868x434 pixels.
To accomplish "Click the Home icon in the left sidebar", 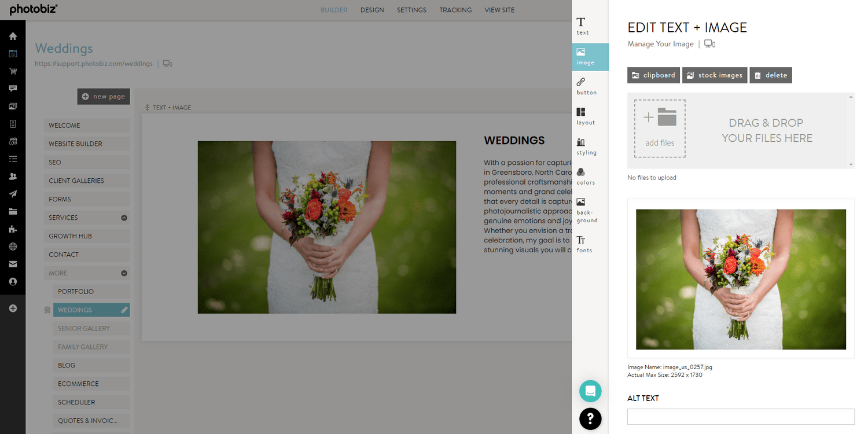I will pos(13,36).
